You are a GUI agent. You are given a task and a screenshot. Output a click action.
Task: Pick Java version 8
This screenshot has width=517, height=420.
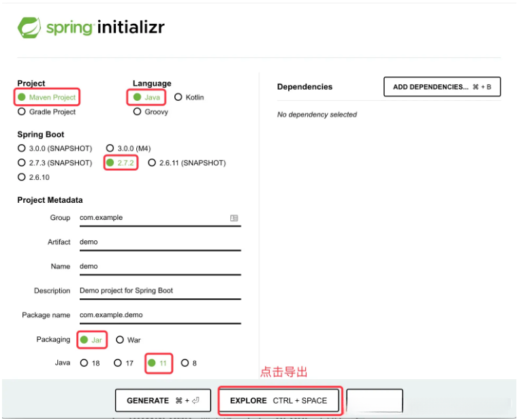(185, 363)
